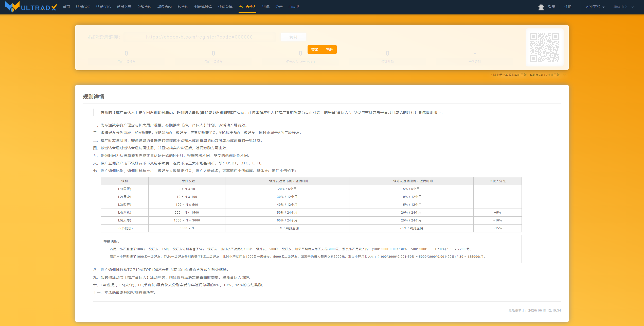This screenshot has height=326, width=644.
Task: Open 快速兑换 from navigation
Action: point(225,7)
